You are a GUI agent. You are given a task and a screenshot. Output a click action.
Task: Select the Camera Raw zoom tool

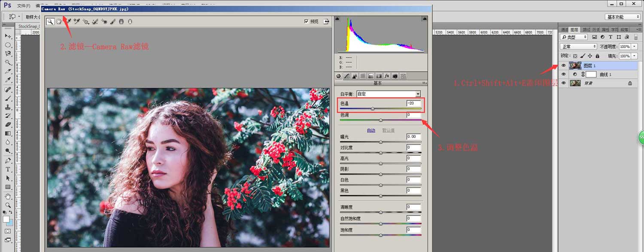click(x=50, y=21)
